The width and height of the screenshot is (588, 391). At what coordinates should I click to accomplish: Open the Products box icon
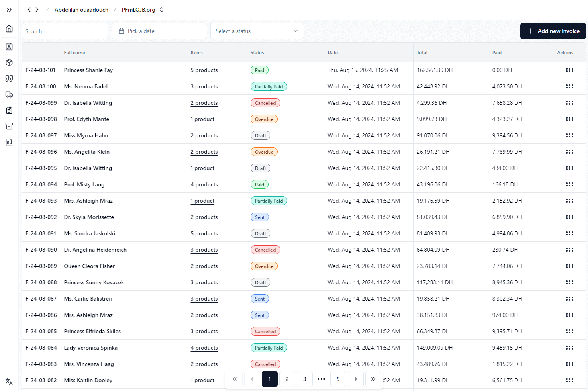[x=9, y=63]
